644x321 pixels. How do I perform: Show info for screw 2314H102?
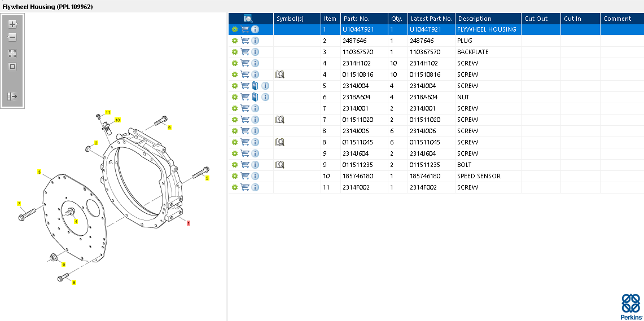[255, 63]
